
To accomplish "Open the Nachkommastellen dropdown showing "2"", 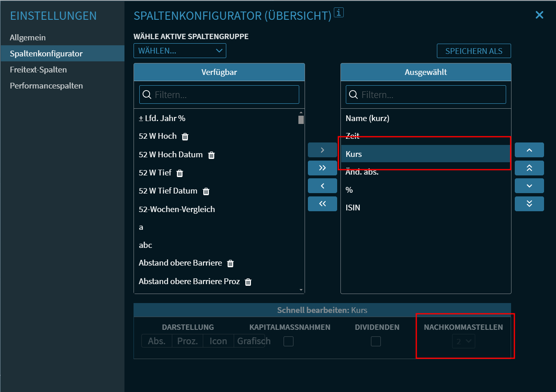I will pos(463,341).
